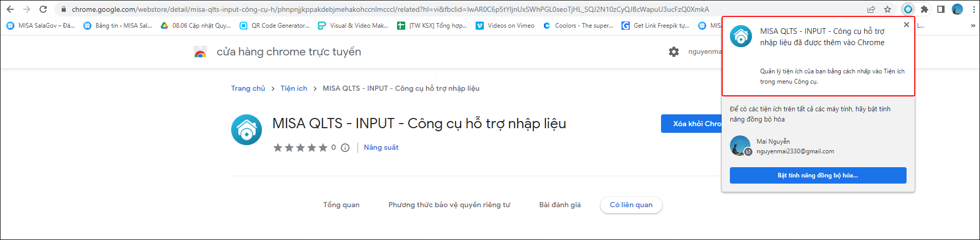Click Trang chủ breadcrumb link

point(248,88)
